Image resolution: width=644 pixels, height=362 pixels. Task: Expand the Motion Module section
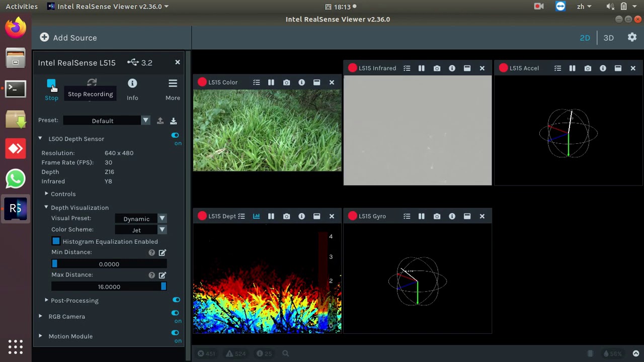(40, 336)
